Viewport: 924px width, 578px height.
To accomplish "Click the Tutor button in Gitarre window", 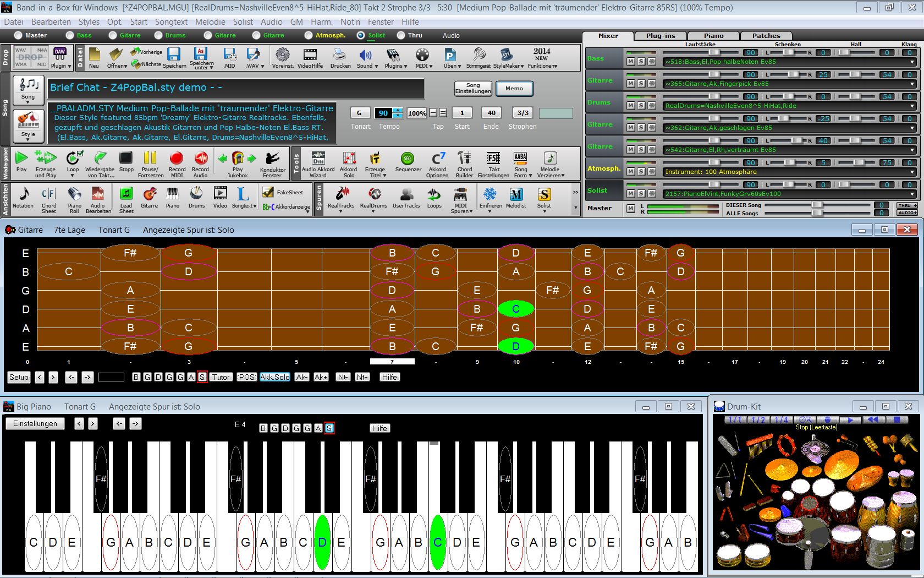I will click(x=221, y=377).
